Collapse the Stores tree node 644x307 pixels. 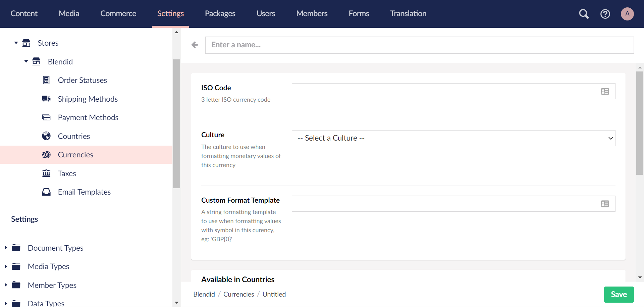tap(16, 43)
